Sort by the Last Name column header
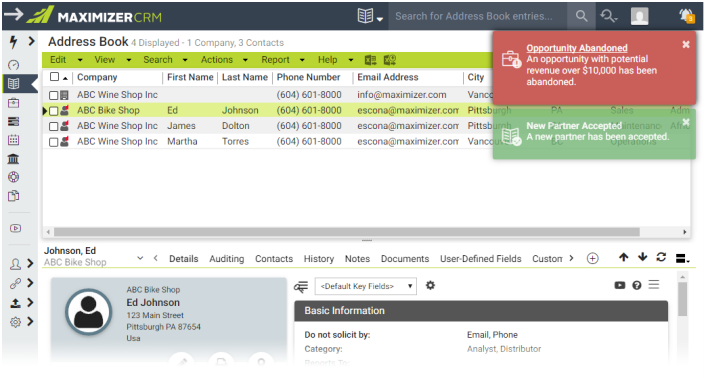This screenshot has width=706, height=381. 244,77
